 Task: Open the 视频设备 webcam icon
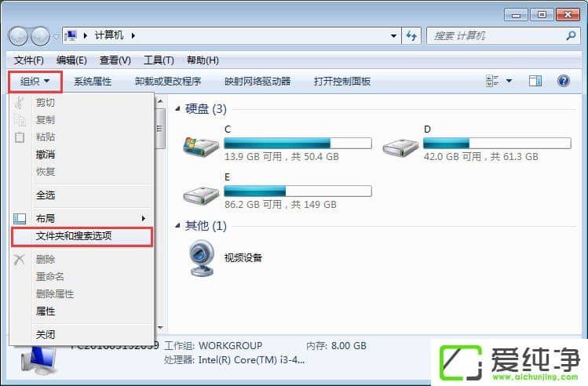pyautogui.click(x=202, y=258)
